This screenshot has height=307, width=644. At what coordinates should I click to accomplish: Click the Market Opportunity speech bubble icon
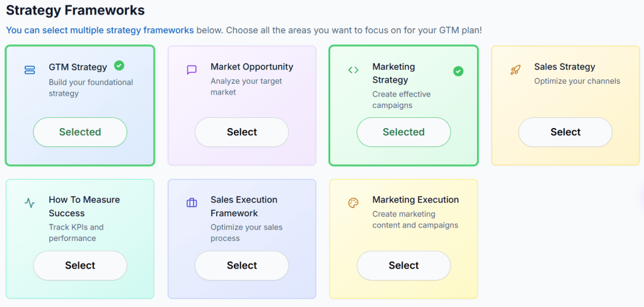point(192,70)
